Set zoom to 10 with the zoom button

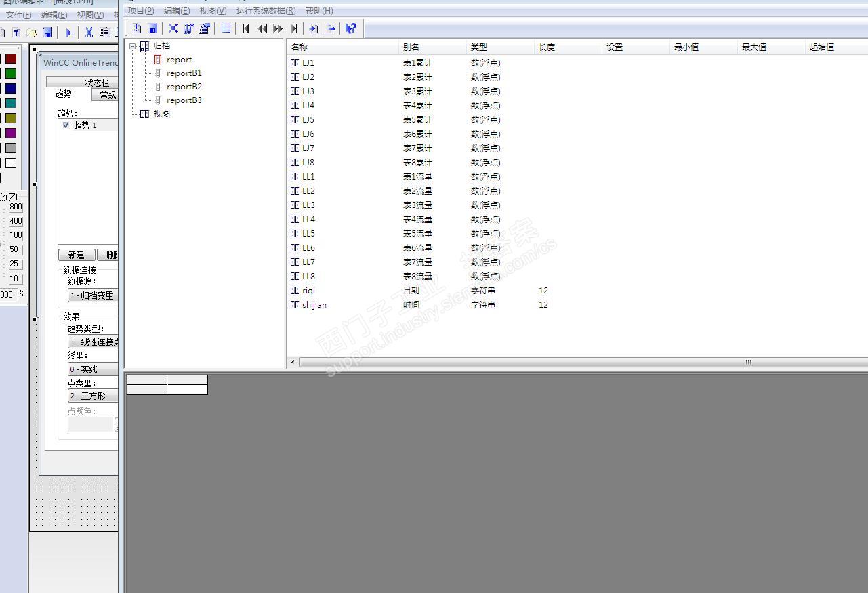point(14,279)
